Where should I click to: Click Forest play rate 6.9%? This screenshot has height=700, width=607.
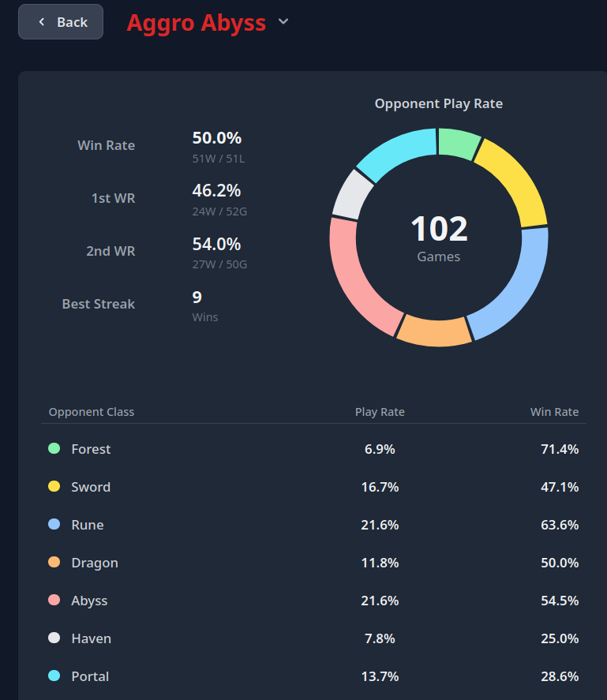click(x=380, y=449)
